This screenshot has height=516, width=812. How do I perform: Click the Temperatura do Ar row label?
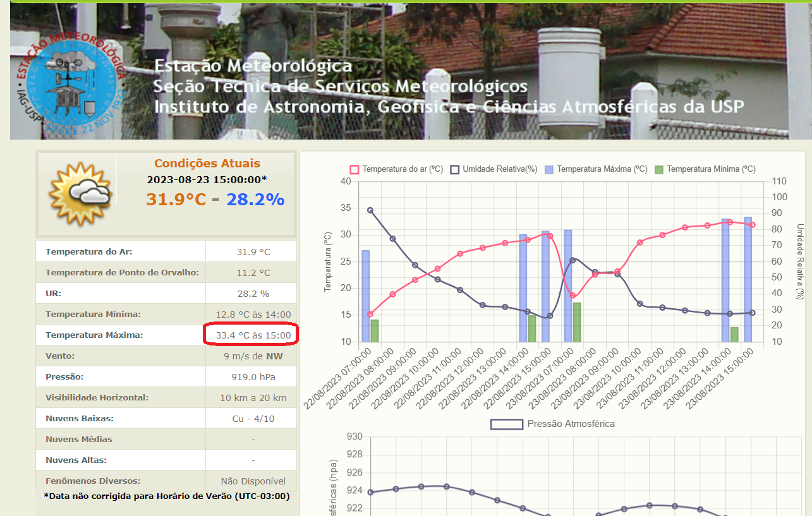coord(89,252)
